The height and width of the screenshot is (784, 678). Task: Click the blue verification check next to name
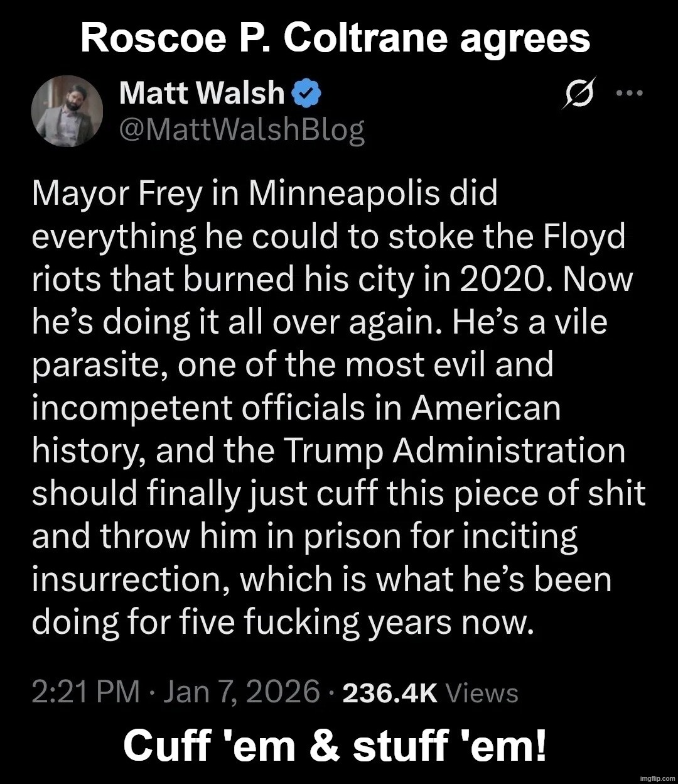[307, 92]
